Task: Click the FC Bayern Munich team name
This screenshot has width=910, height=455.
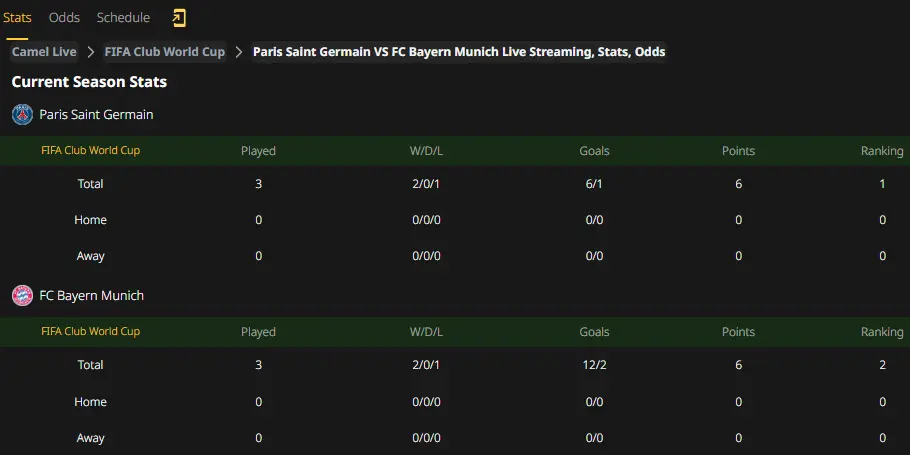Action: tap(92, 295)
